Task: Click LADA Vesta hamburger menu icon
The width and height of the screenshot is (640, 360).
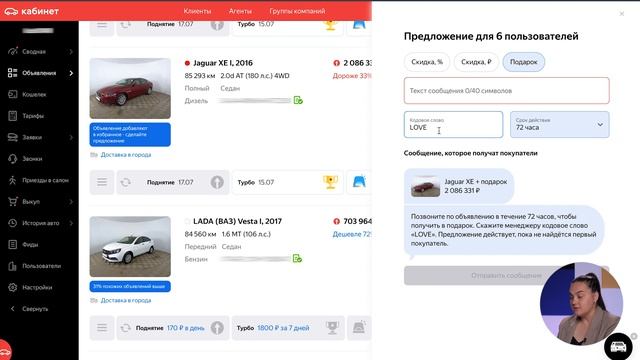Action: [x=102, y=328]
